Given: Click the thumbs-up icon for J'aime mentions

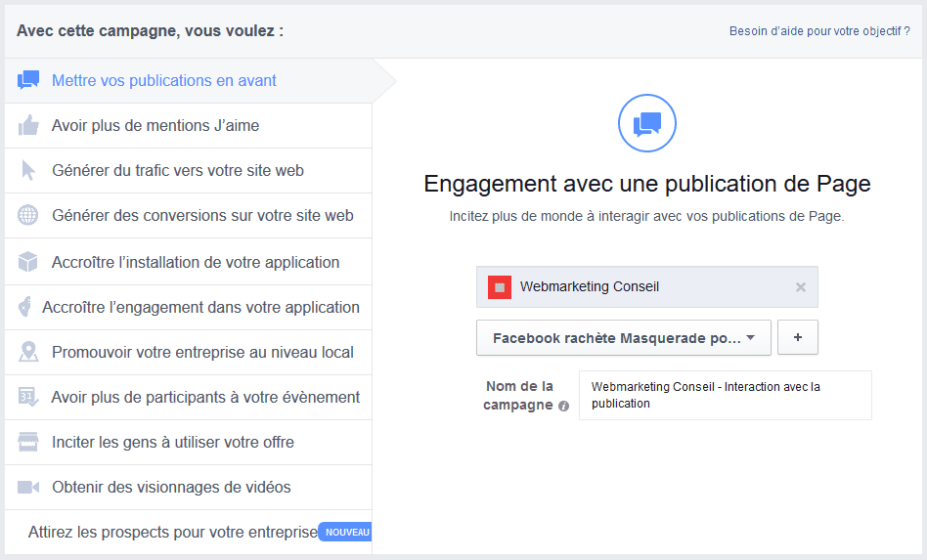Looking at the screenshot, I should (x=28, y=125).
